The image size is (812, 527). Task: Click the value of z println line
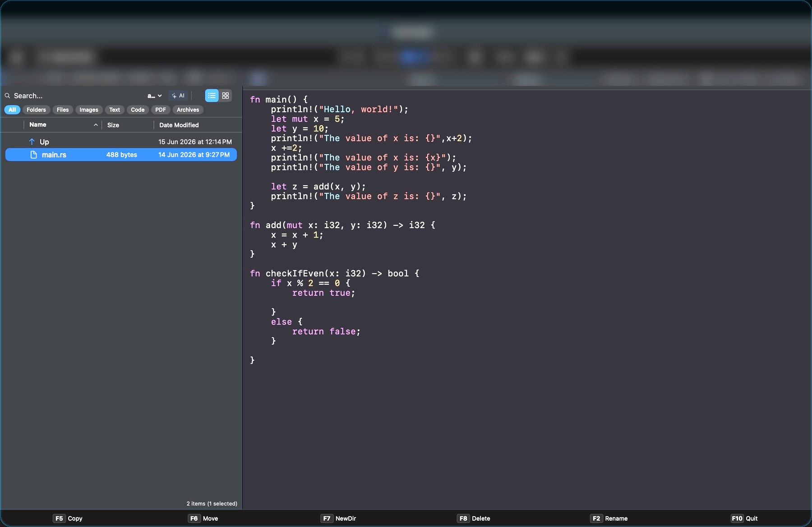(369, 196)
